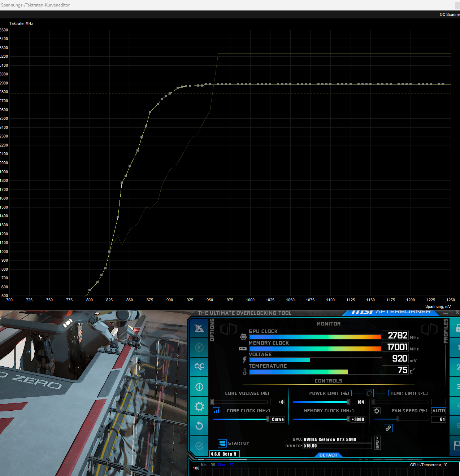Edit the memory clock +3000 field
This screenshot has height=476, width=460.
tap(358, 419)
